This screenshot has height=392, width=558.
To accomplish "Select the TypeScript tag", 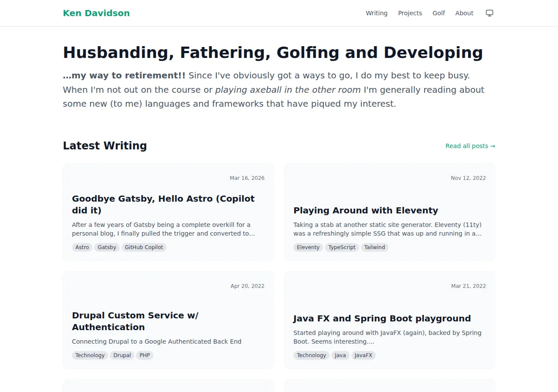I will 342,247.
